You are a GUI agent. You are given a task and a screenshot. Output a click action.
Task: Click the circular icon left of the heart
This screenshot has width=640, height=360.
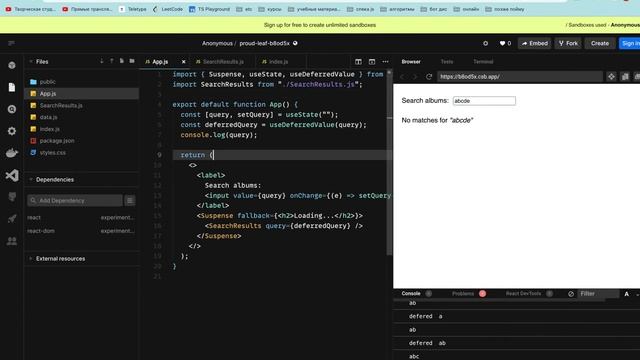(485, 43)
